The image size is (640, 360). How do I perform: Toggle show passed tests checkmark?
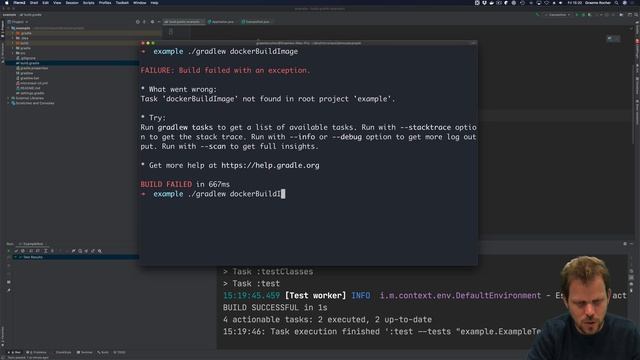click(x=16, y=251)
